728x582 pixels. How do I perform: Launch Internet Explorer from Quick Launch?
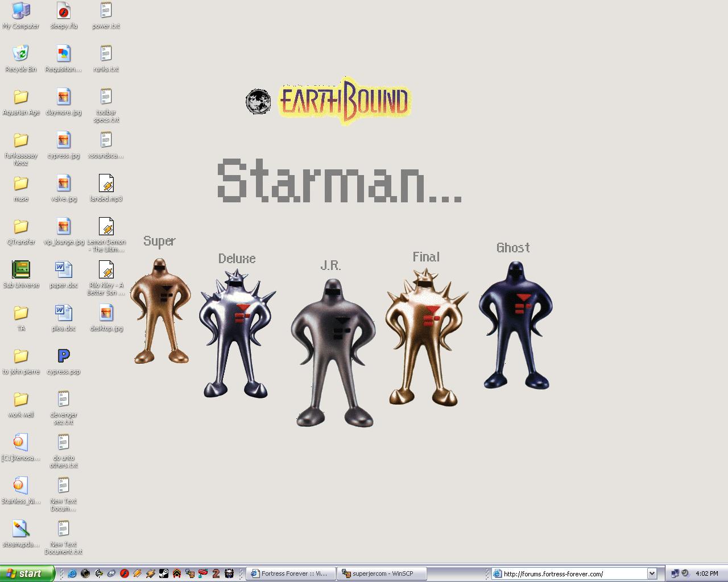coord(72,573)
